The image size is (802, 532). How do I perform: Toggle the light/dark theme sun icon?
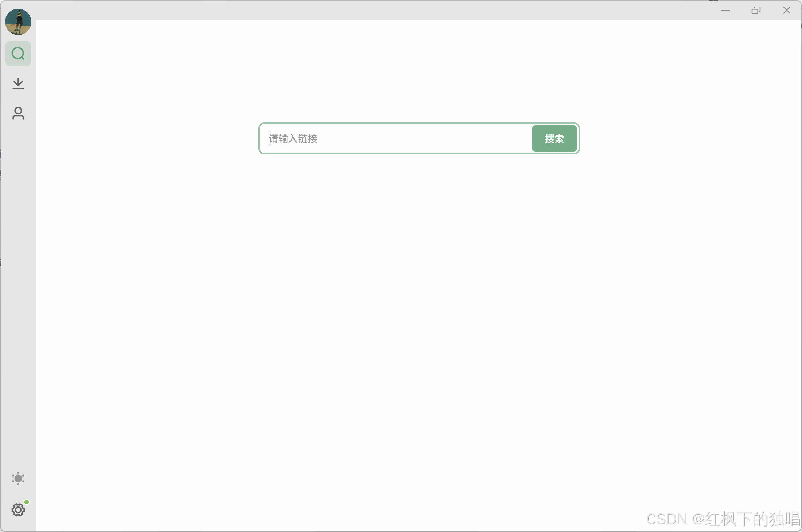click(x=18, y=478)
